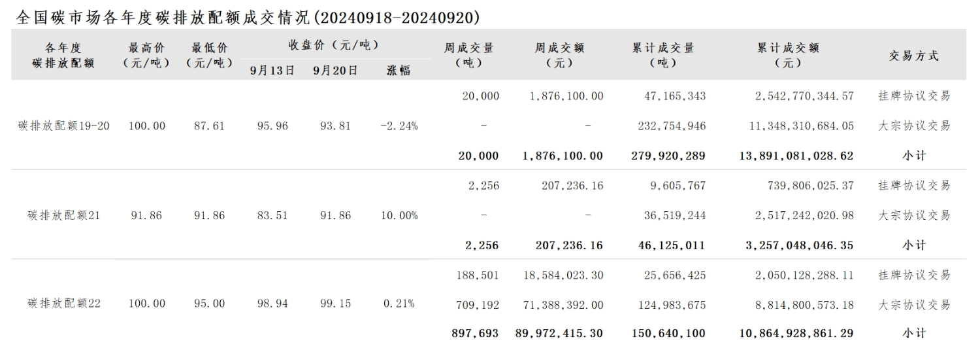
Task: Select the 碳排放配额21 row label
Action: click(x=63, y=215)
